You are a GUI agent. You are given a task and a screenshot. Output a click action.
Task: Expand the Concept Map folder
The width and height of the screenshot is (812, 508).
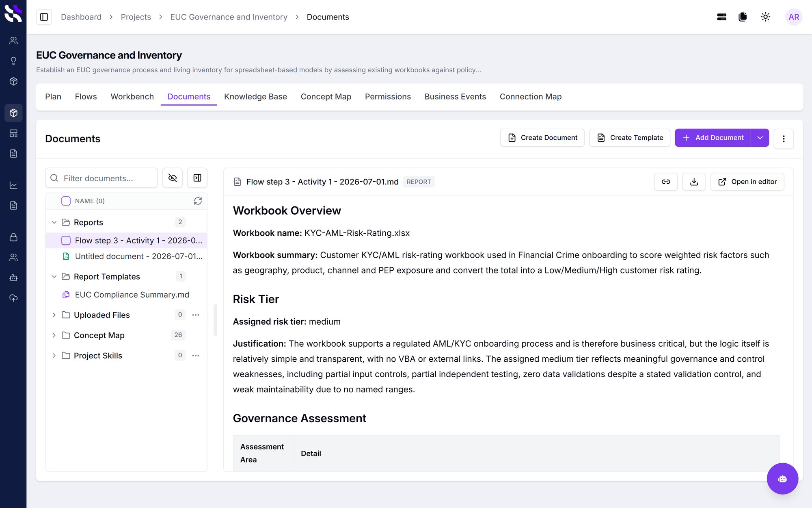[54, 335]
